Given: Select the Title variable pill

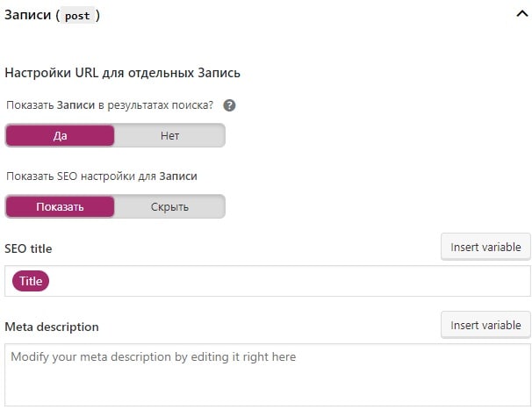Looking at the screenshot, I should coord(31,281).
